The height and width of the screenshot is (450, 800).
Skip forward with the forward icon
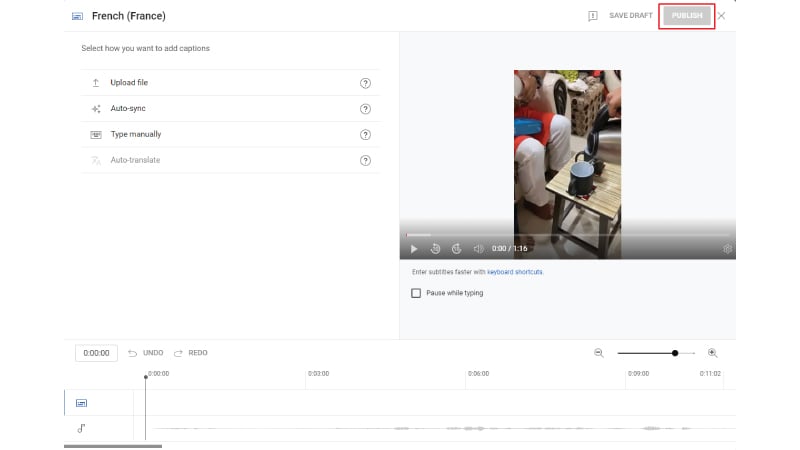pyautogui.click(x=457, y=248)
